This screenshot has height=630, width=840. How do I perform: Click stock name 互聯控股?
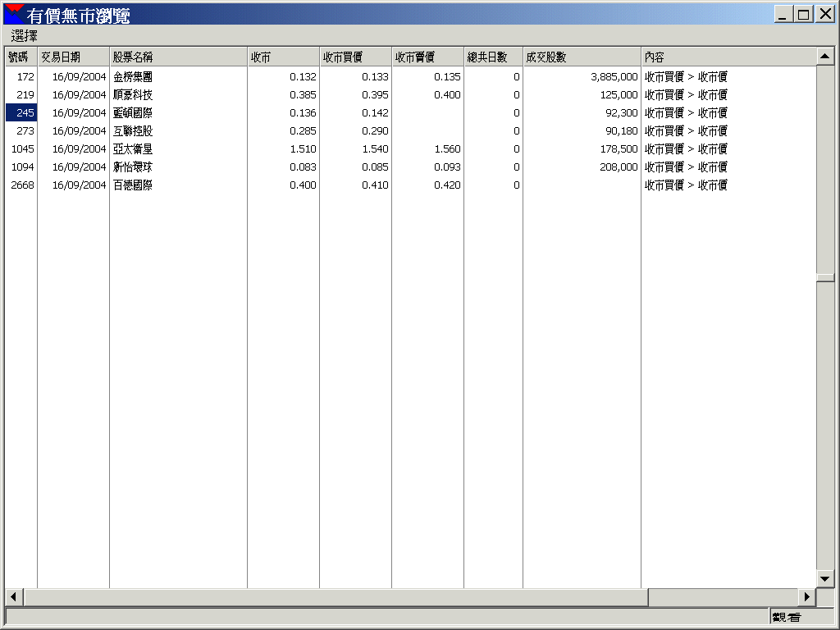pyautogui.click(x=133, y=130)
